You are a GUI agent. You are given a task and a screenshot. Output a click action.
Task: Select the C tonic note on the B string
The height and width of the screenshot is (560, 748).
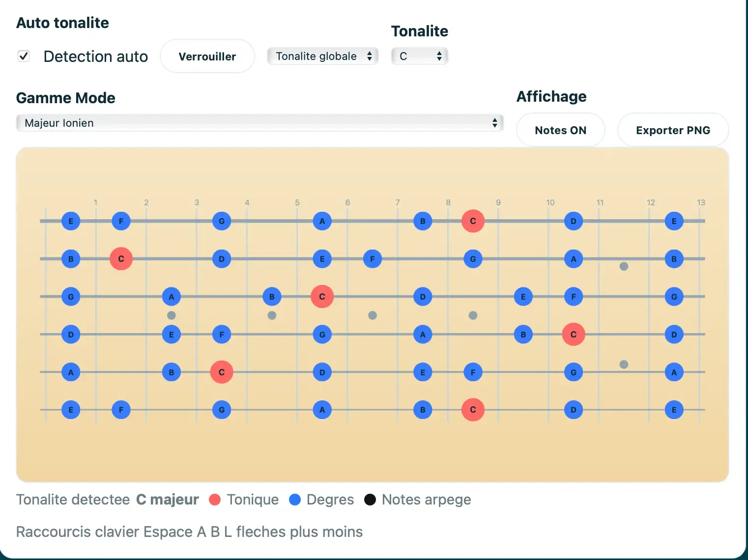point(121,259)
